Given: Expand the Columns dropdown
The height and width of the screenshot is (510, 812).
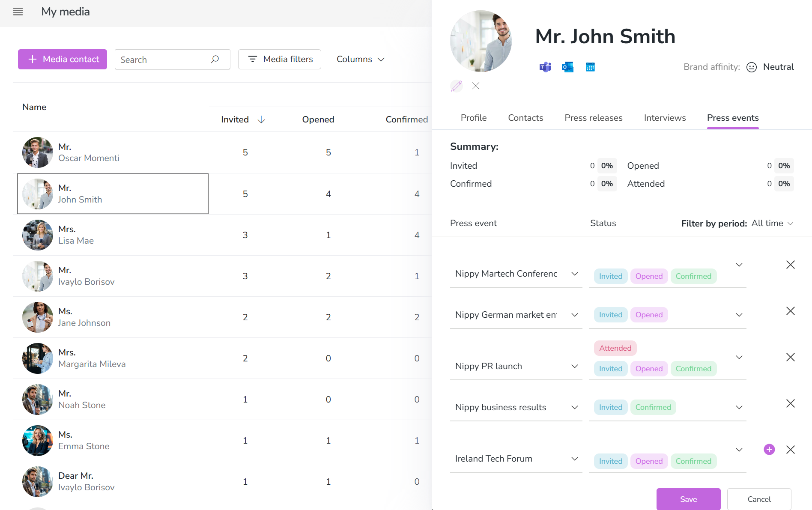Looking at the screenshot, I should (x=361, y=59).
